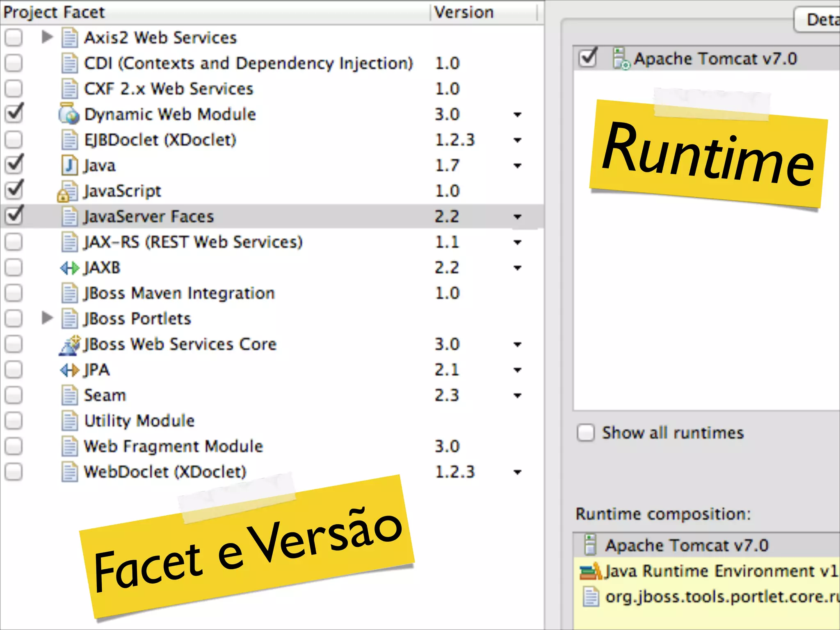The height and width of the screenshot is (630, 840).
Task: Enable the CDI facet checkbox
Action: [14, 64]
